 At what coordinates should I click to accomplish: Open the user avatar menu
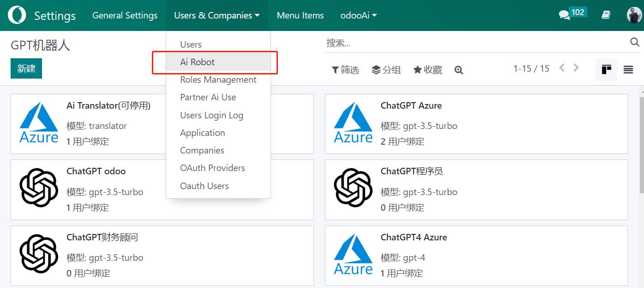tap(634, 15)
